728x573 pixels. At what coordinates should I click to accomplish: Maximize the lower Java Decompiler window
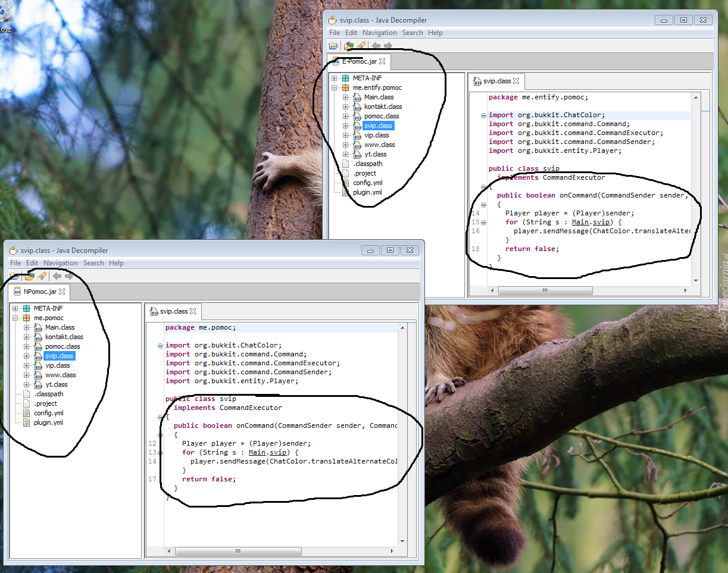[390, 250]
